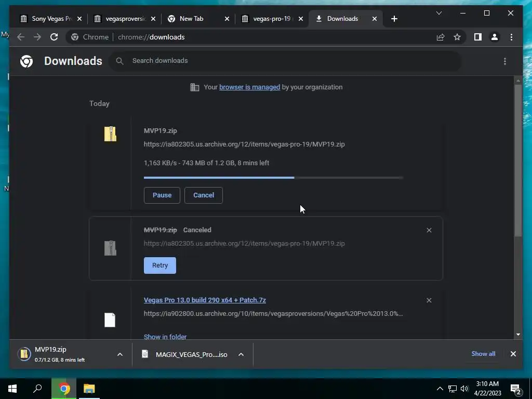The width and height of the screenshot is (532, 399).
Task: Click the scrollbar down arrow
Action: (518, 335)
